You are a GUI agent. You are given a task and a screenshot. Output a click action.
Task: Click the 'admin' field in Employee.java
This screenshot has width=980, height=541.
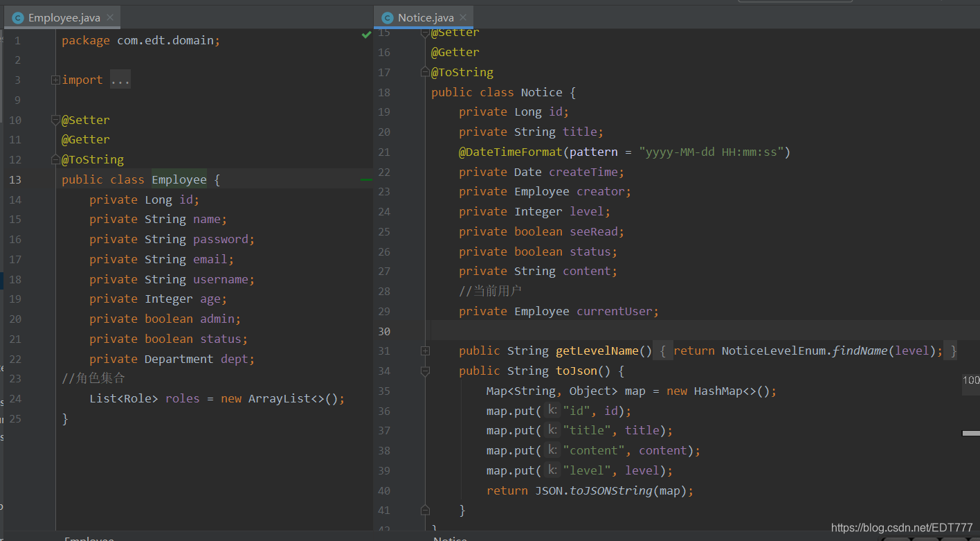tap(217, 319)
